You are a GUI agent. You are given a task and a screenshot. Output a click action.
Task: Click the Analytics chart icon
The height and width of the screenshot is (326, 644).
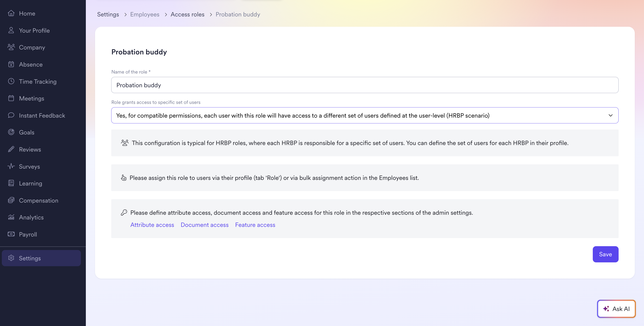click(11, 217)
